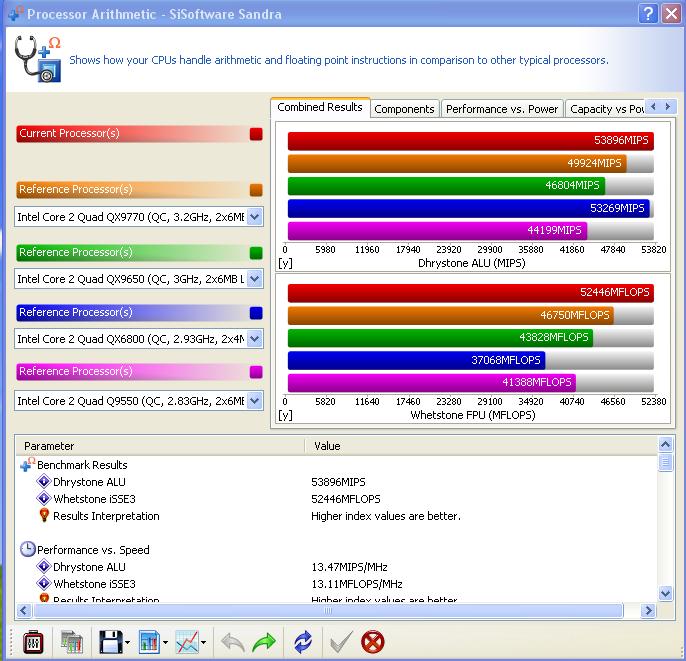The height and width of the screenshot is (661, 686).
Task: Click the results list scroll up arrow
Action: coord(665,445)
